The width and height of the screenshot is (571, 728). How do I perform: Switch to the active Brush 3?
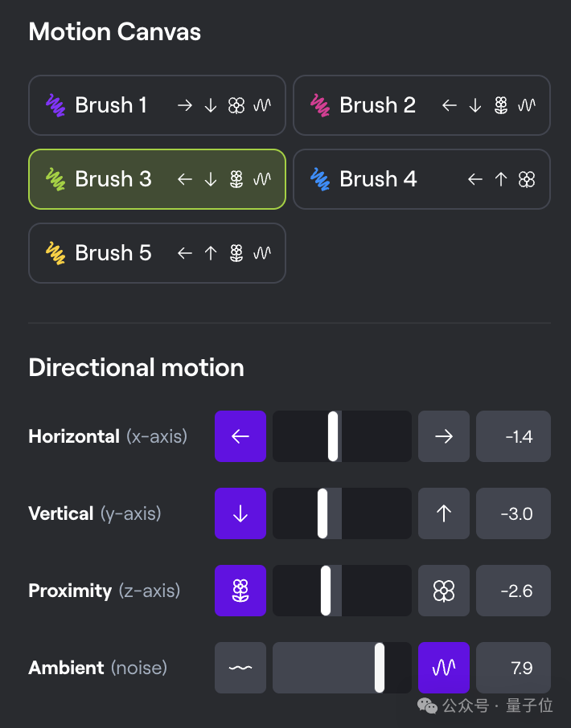point(157,179)
